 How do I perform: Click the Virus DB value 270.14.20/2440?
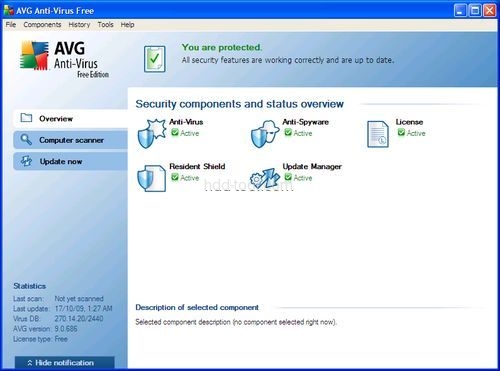[79, 319]
